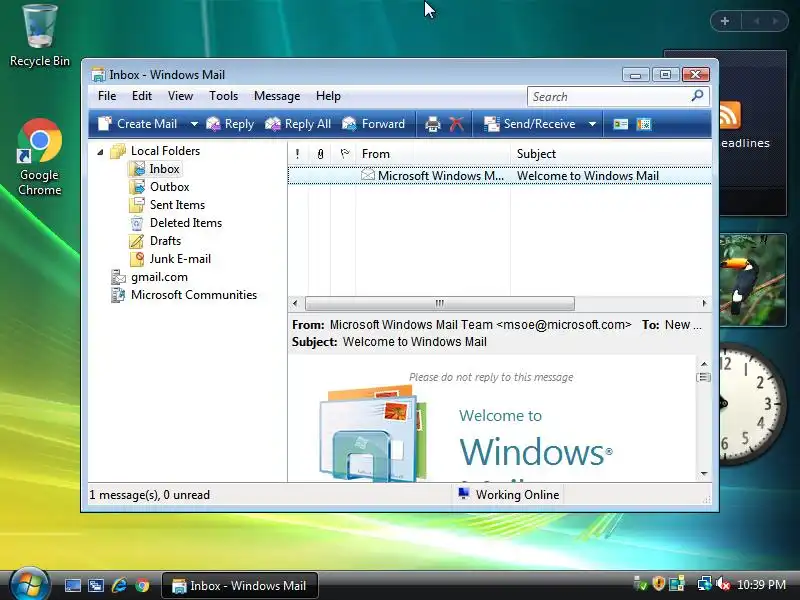
Task: Click Show Desktop in quick launch
Action: tap(72, 585)
